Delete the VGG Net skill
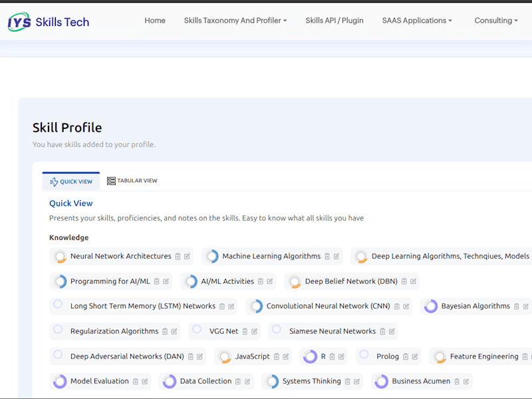The width and height of the screenshot is (532, 399). [245, 331]
